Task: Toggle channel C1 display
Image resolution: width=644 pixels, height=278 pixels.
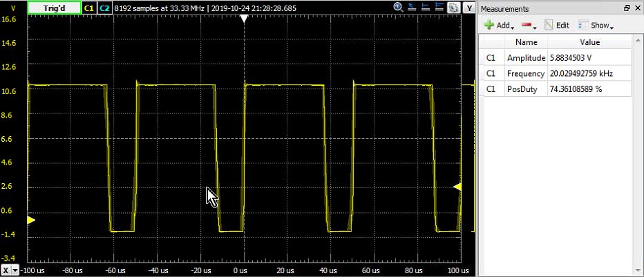Action: [88, 8]
